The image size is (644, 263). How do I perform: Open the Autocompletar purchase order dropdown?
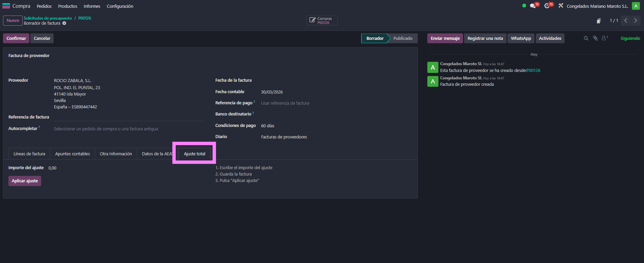[x=129, y=129]
